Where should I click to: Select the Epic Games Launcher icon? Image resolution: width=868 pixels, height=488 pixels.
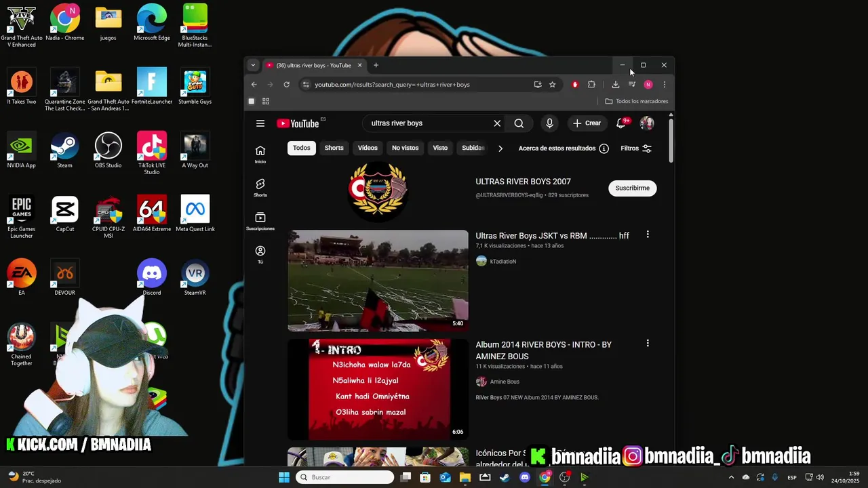[x=21, y=218]
